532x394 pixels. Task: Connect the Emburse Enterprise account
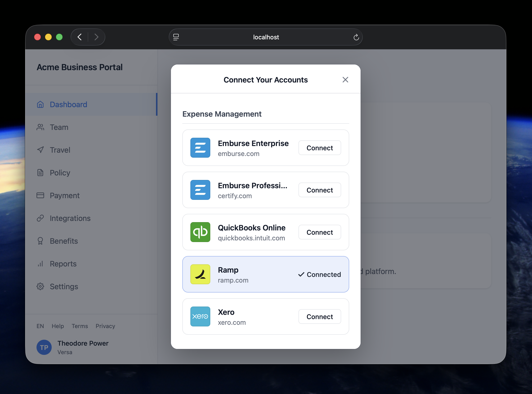pyautogui.click(x=319, y=148)
